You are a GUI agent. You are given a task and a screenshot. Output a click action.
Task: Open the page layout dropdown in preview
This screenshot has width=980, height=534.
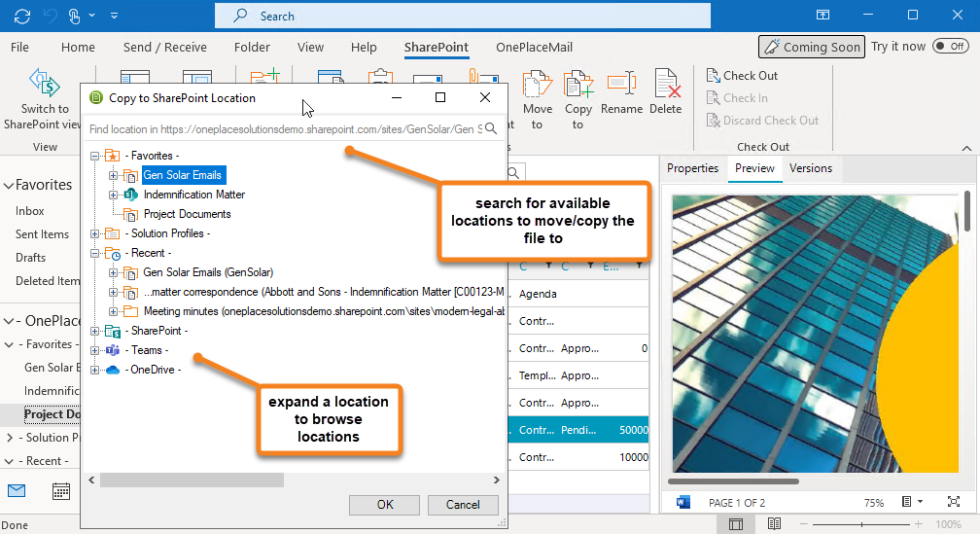(913, 502)
